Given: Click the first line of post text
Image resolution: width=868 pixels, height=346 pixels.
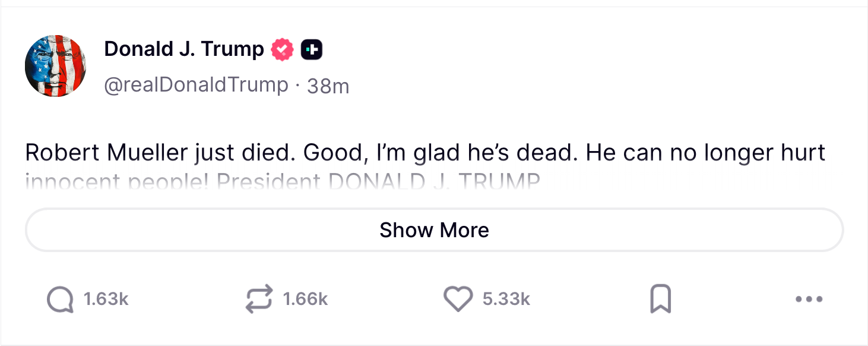Looking at the screenshot, I should (425, 153).
